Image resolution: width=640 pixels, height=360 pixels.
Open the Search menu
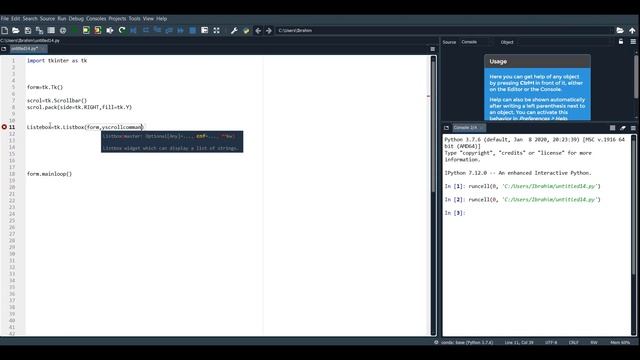point(30,18)
